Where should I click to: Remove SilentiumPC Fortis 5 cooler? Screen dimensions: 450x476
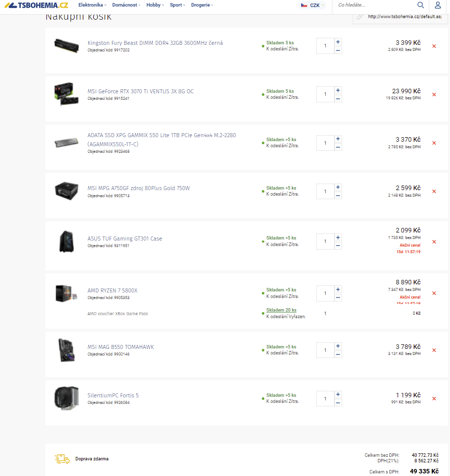pyautogui.click(x=434, y=399)
